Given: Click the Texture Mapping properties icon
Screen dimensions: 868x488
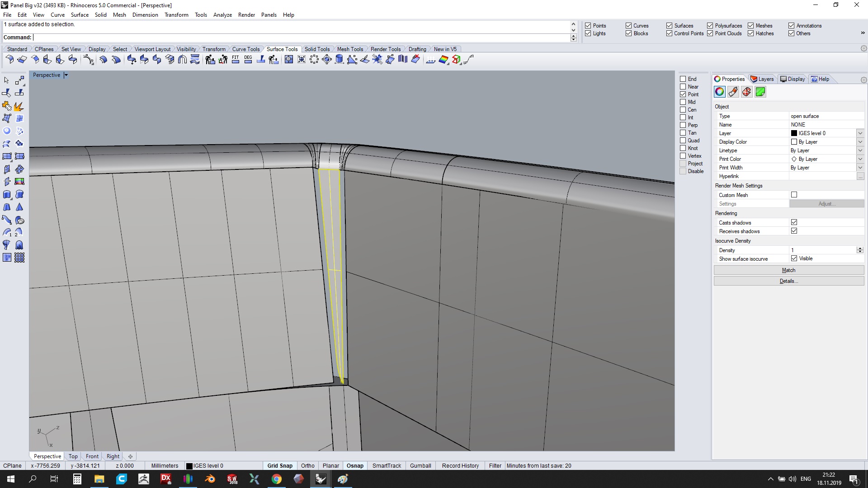Looking at the screenshot, I should tap(747, 92).
